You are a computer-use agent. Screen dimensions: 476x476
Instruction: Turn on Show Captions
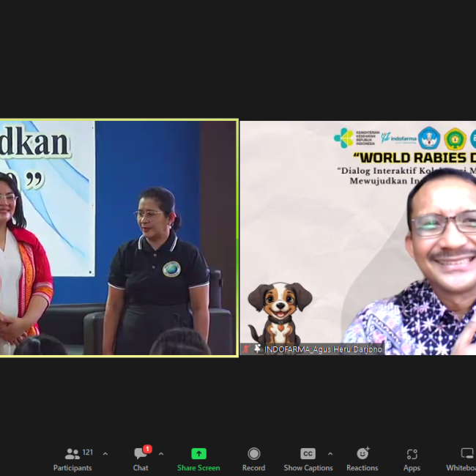308,459
